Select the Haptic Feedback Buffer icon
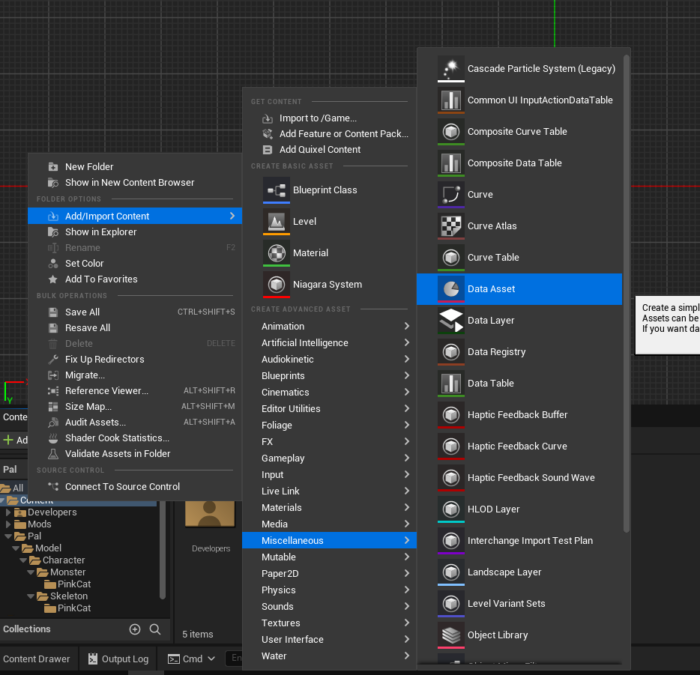Image resolution: width=700 pixels, height=675 pixels. pyautogui.click(x=451, y=415)
